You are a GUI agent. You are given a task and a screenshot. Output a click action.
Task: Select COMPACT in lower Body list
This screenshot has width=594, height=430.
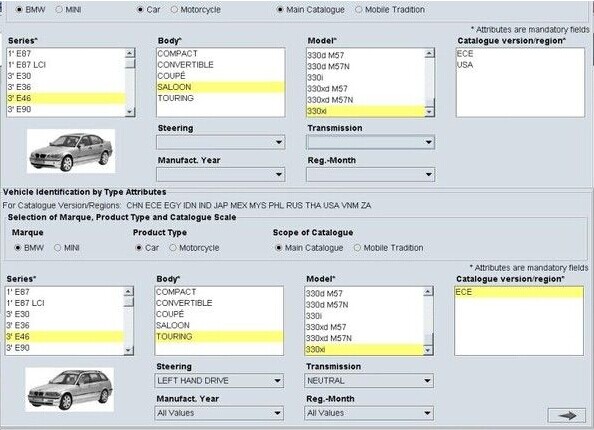[219, 292]
